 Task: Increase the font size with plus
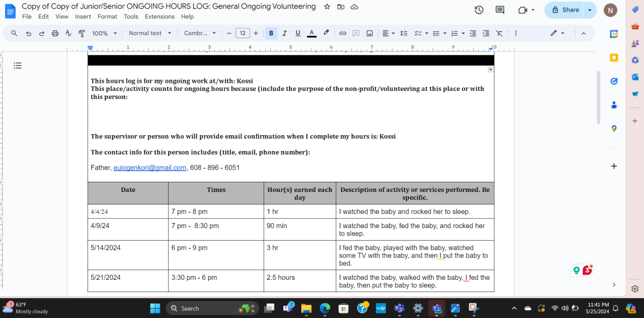(x=256, y=33)
